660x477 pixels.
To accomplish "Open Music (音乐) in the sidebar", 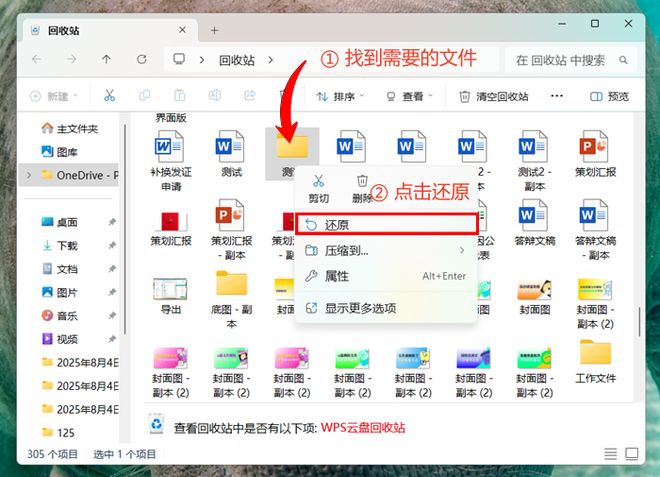I will (59, 315).
